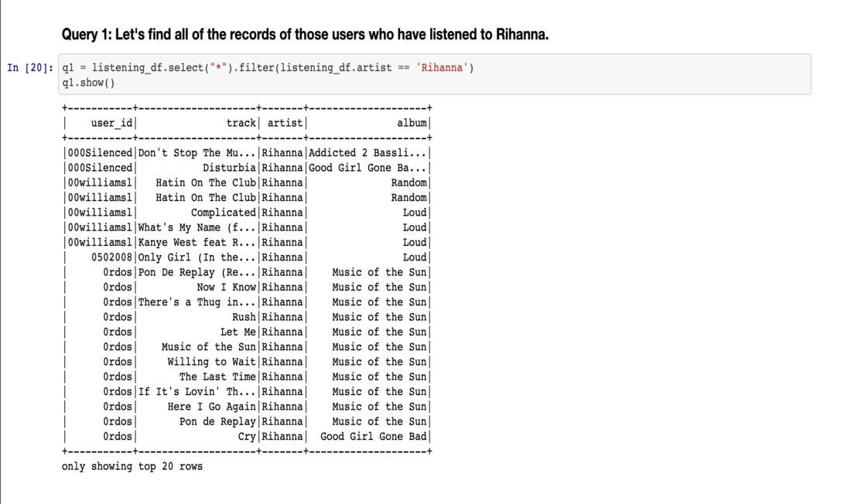851x504 pixels.
Task: Click the 'Rihanna' string in the code
Action: tap(443, 68)
